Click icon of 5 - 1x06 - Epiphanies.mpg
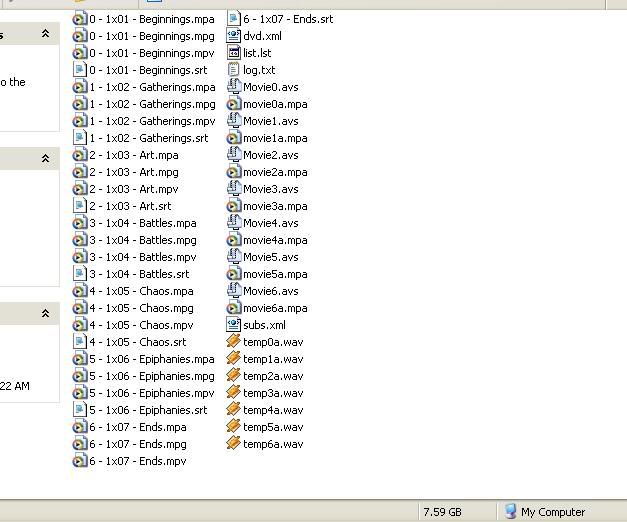This screenshot has width=627, height=522. pyautogui.click(x=80, y=376)
